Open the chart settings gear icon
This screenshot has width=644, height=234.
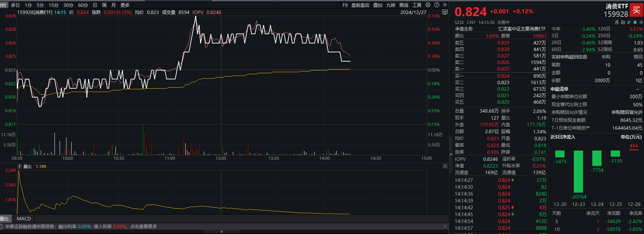coord(428,5)
